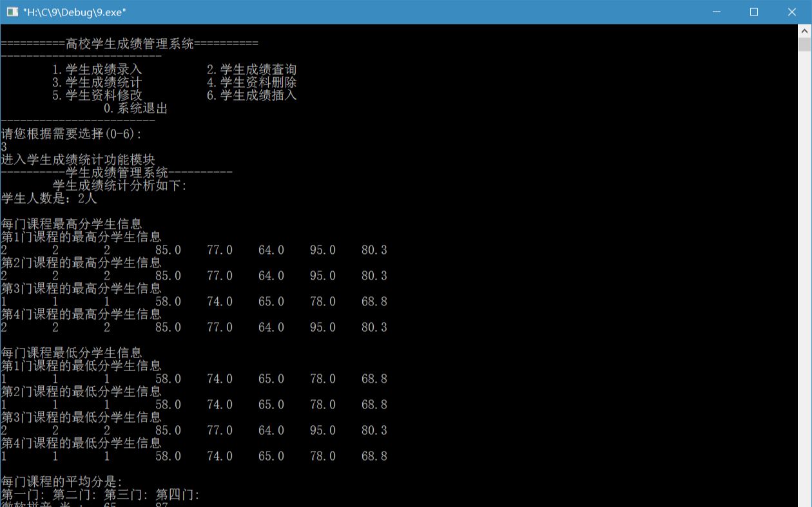Image resolution: width=812 pixels, height=507 pixels.
Task: Close the 9.exe console window
Action: click(791, 12)
